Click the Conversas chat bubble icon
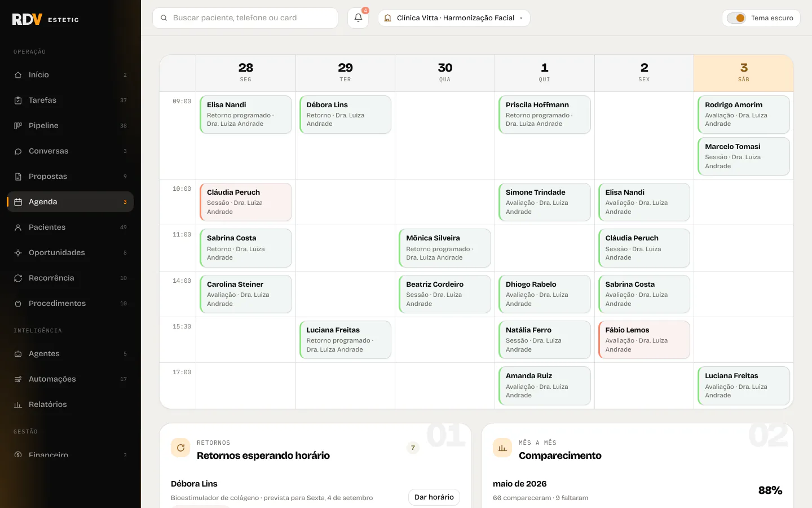812x508 pixels. [x=18, y=151]
